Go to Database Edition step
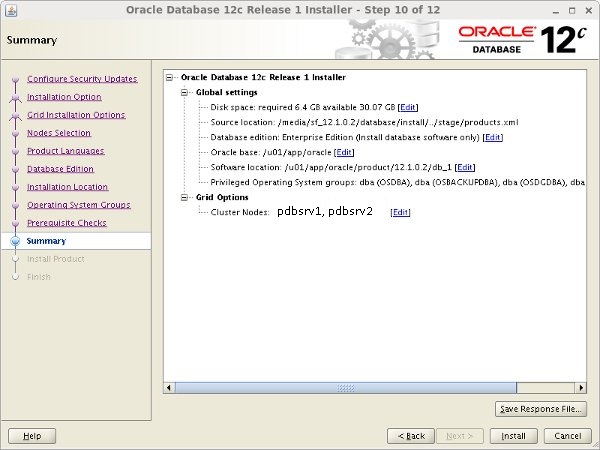 [x=60, y=169]
